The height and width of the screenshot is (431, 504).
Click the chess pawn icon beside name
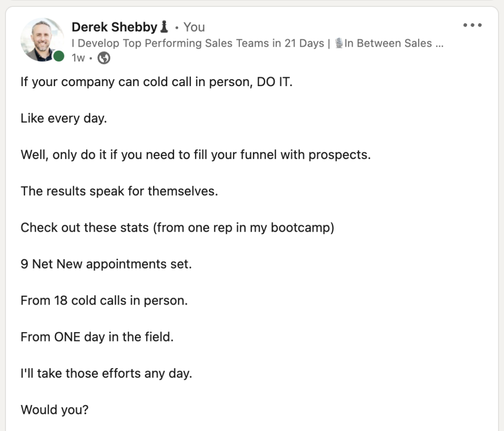tap(164, 27)
